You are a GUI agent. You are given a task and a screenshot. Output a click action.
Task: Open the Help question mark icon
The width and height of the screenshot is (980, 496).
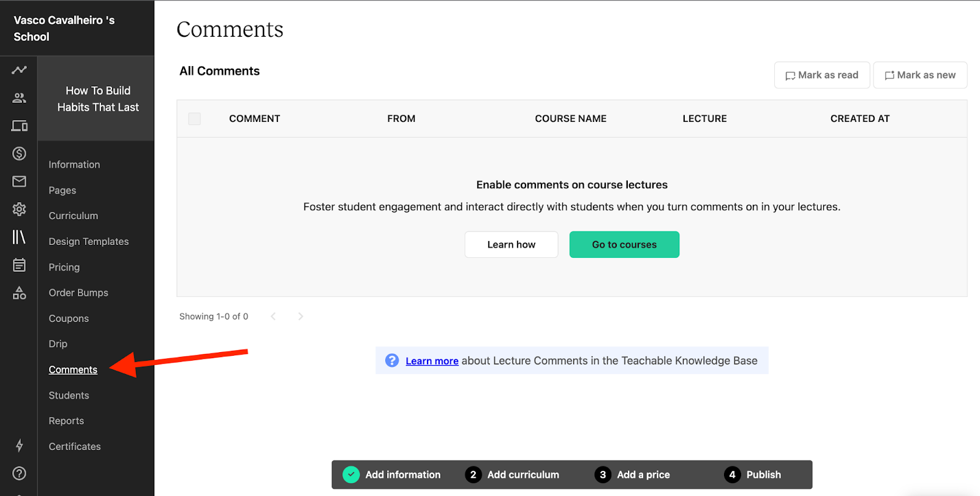19,473
